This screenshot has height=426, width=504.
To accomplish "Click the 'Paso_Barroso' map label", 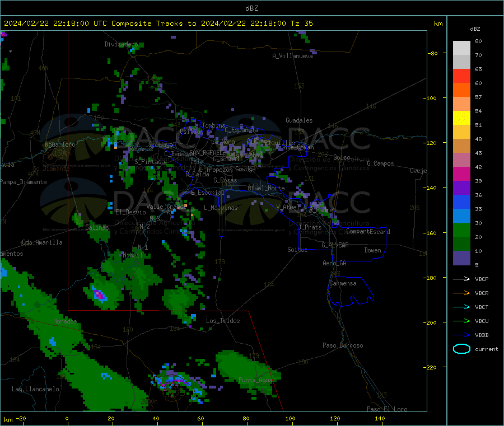I will pyautogui.click(x=343, y=345).
